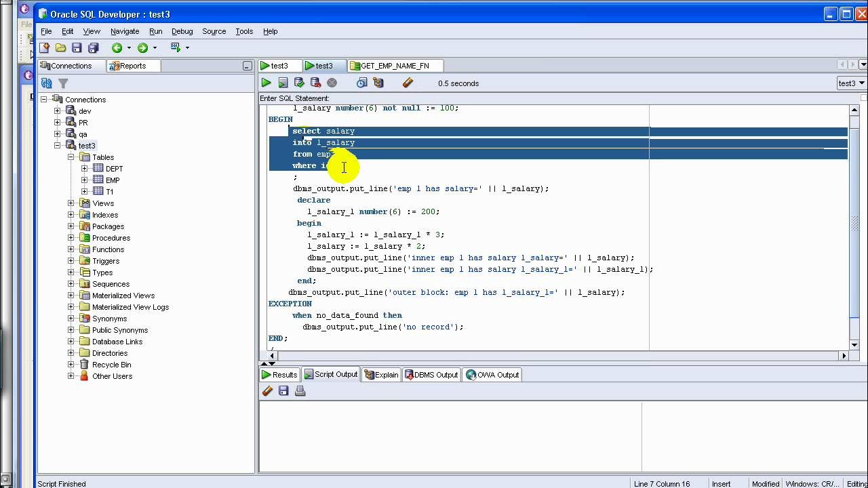Open the SQL Worksheet toolbar icon
The image size is (868, 488).
pyautogui.click(x=176, y=47)
